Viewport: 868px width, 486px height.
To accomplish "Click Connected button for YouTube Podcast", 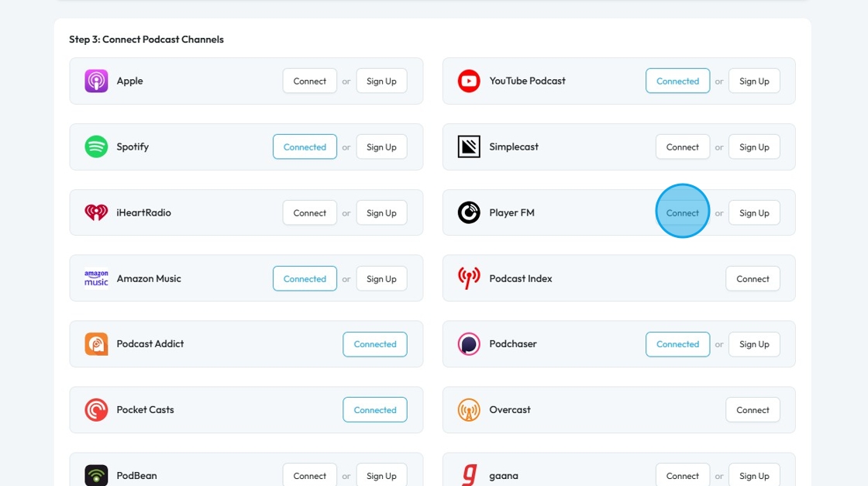I will pyautogui.click(x=677, y=81).
